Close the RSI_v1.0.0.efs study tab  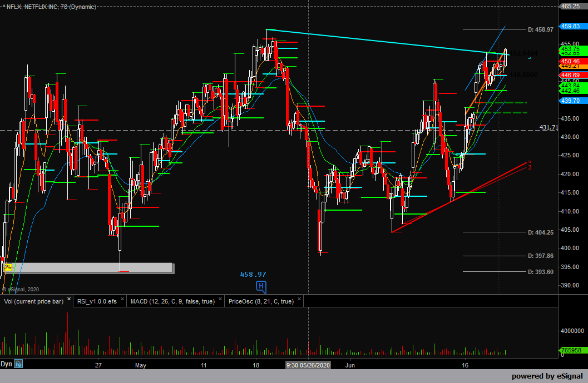click(x=122, y=299)
